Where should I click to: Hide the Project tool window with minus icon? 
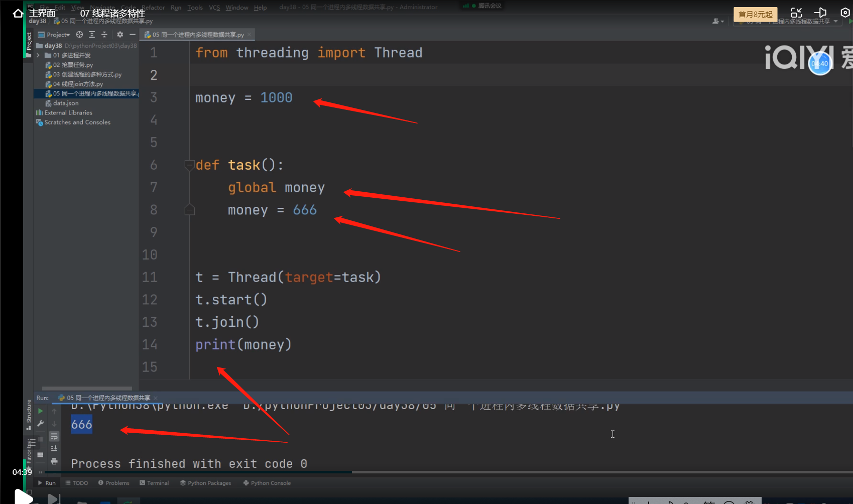pyautogui.click(x=133, y=35)
